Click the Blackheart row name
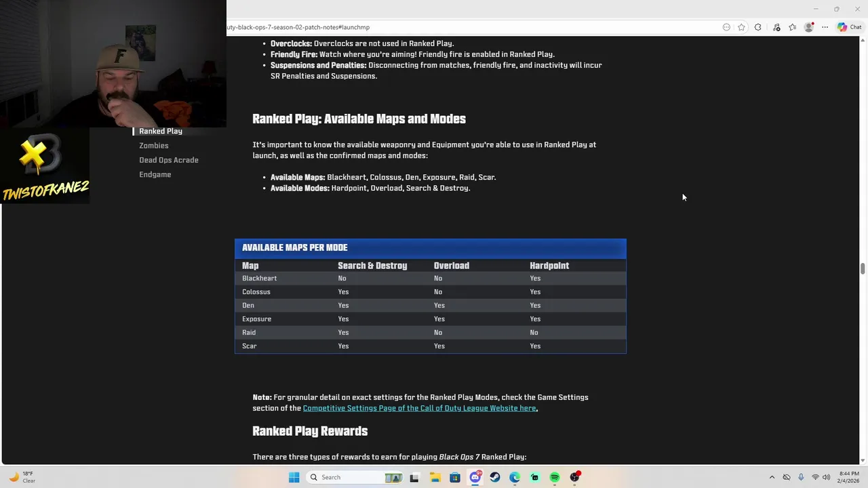Screen dimensions: 868x488 pyautogui.click(x=260, y=279)
